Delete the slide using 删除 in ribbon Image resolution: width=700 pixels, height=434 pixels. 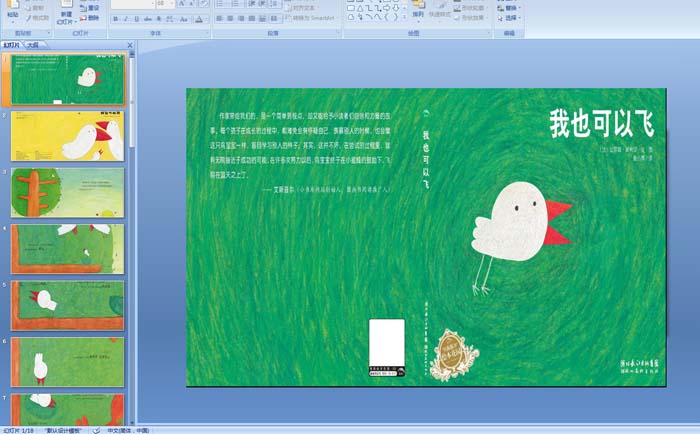(x=90, y=18)
